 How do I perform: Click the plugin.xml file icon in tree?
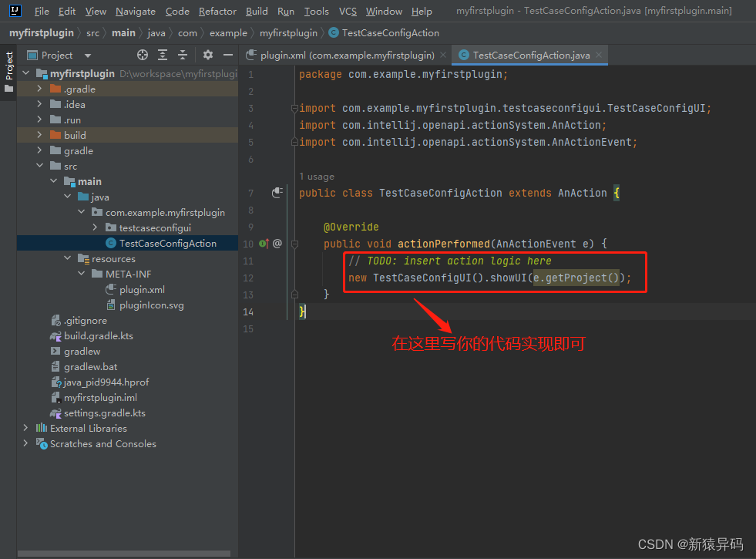click(111, 289)
